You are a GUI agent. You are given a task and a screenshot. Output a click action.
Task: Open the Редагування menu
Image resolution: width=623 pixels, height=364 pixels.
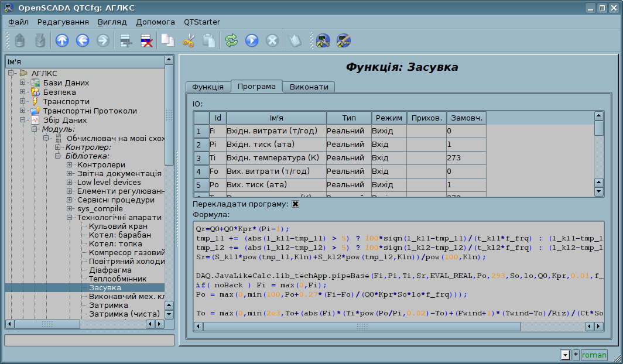(x=63, y=22)
